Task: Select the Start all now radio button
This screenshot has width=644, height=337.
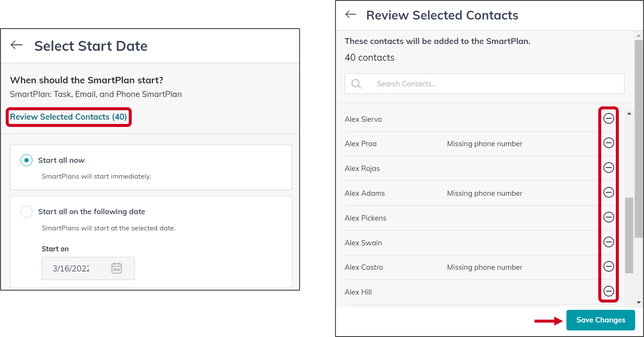Action: click(26, 160)
